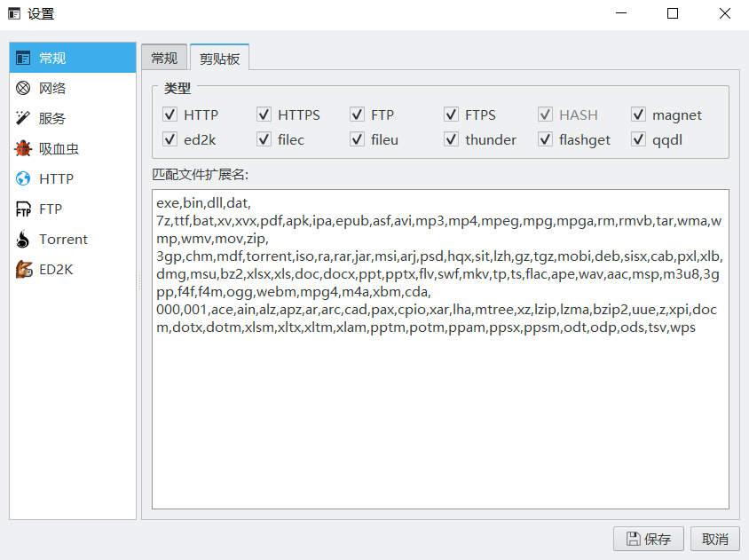This screenshot has width=749, height=560.
Task: Uncheck the FTPS type checkbox
Action: point(451,114)
